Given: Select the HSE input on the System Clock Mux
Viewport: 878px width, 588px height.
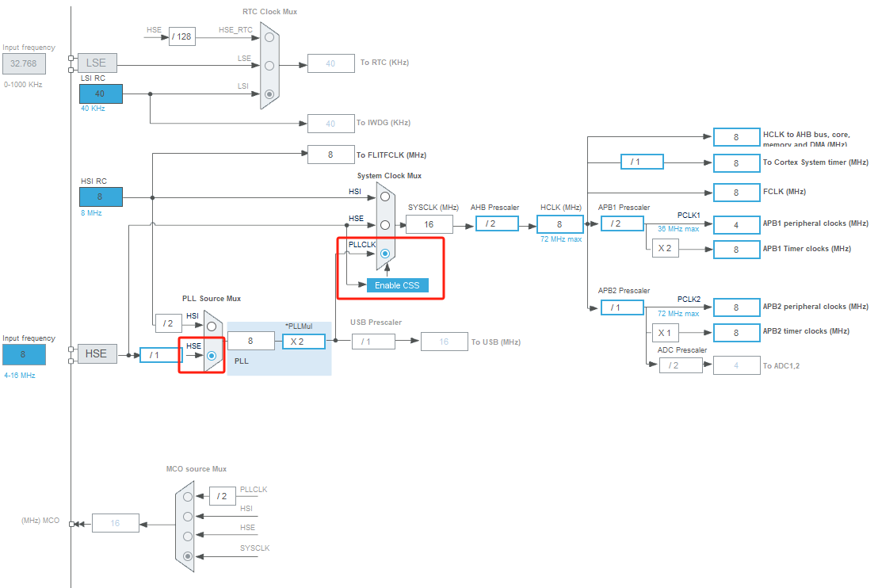Looking at the screenshot, I should click(x=385, y=225).
